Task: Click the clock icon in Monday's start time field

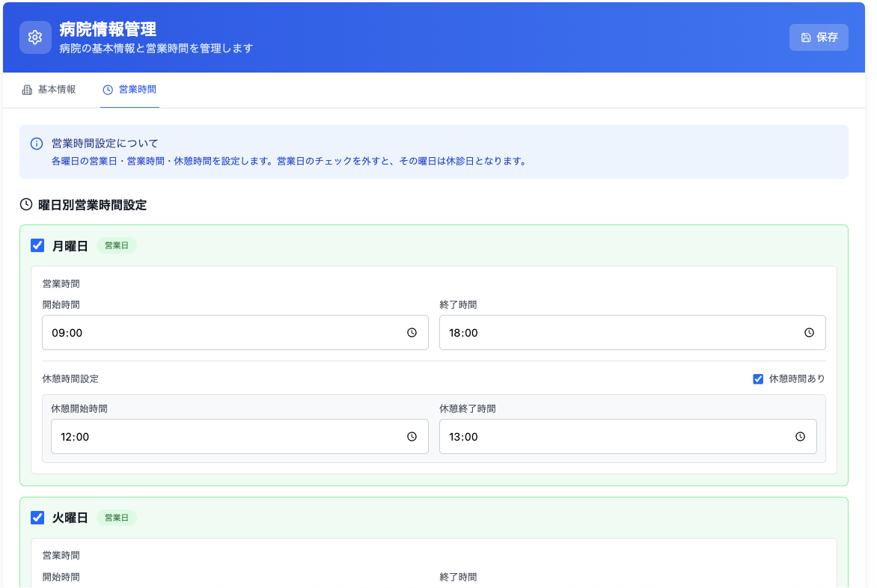Action: click(412, 333)
